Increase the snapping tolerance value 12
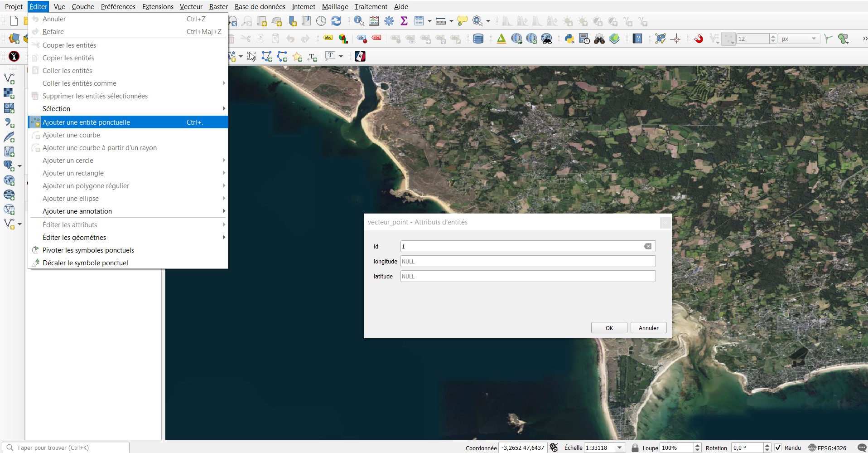 [x=773, y=36]
